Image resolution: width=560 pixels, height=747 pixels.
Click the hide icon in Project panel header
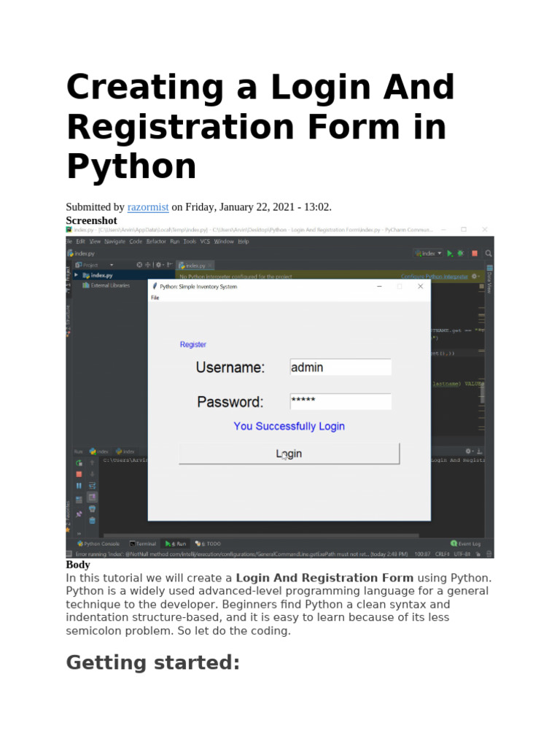[x=169, y=265]
